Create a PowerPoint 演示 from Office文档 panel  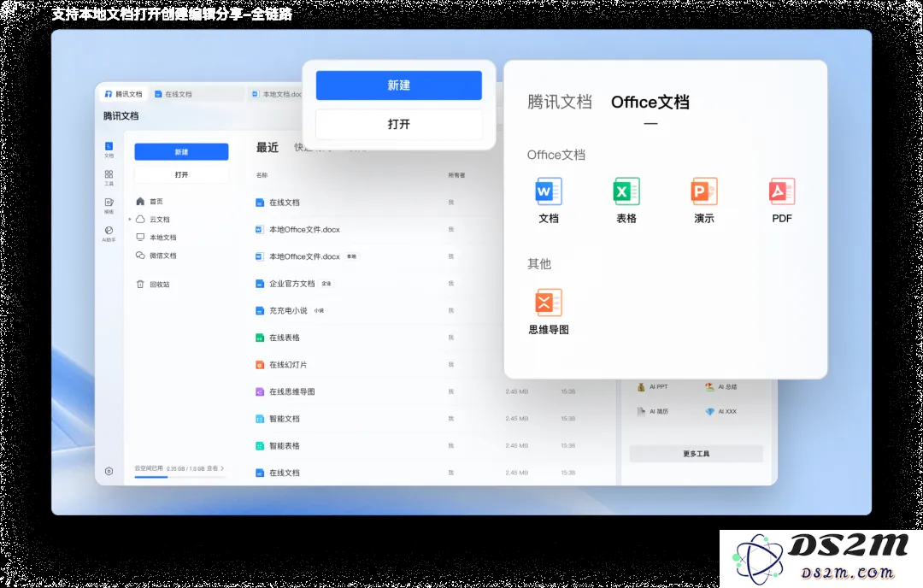(704, 200)
